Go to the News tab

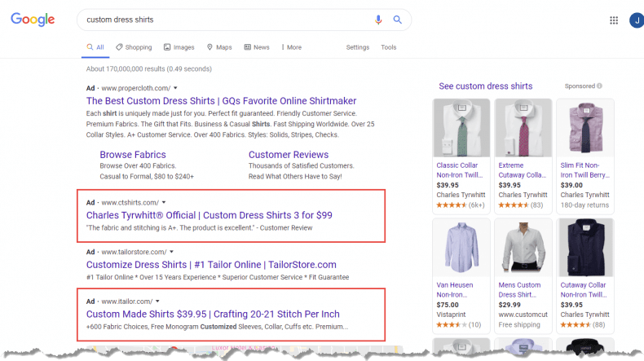(x=256, y=47)
